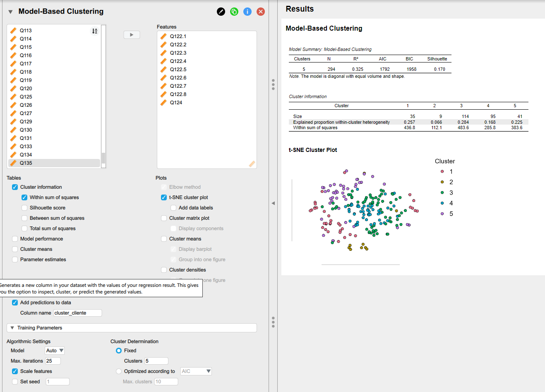Click the variable list scrollbar

click(x=103, y=157)
